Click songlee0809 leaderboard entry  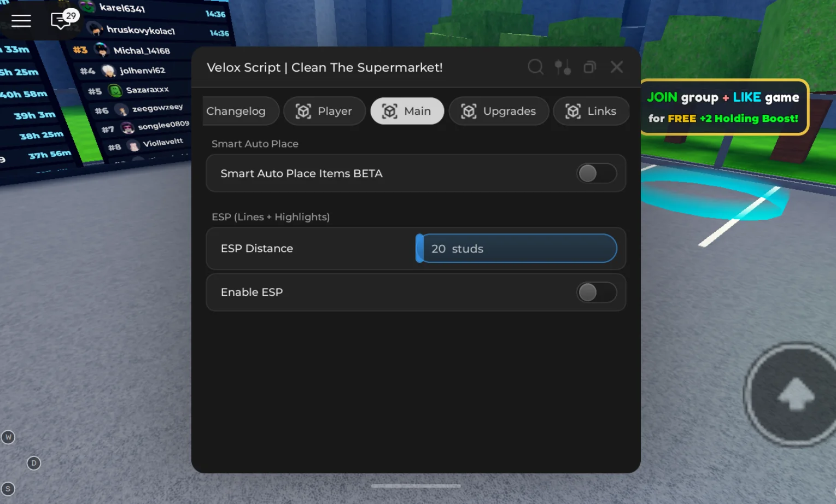click(x=163, y=125)
